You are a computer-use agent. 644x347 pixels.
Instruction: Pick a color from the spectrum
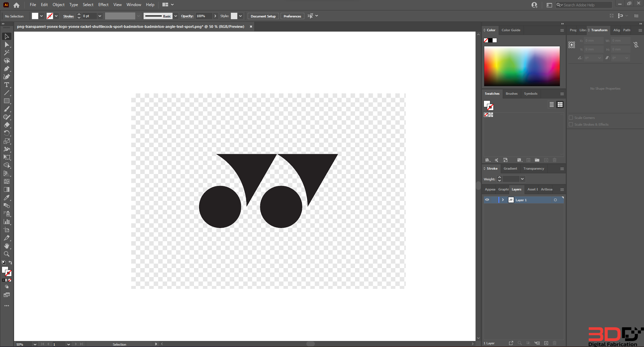(x=522, y=66)
